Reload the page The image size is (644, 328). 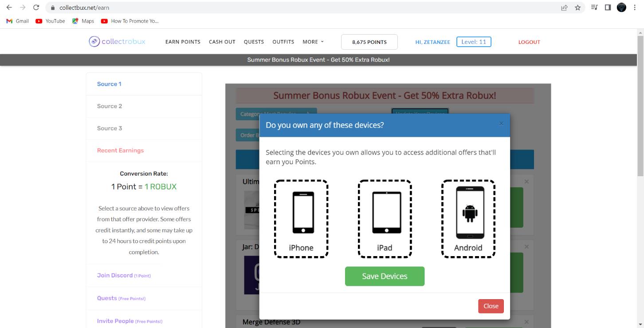point(36,8)
